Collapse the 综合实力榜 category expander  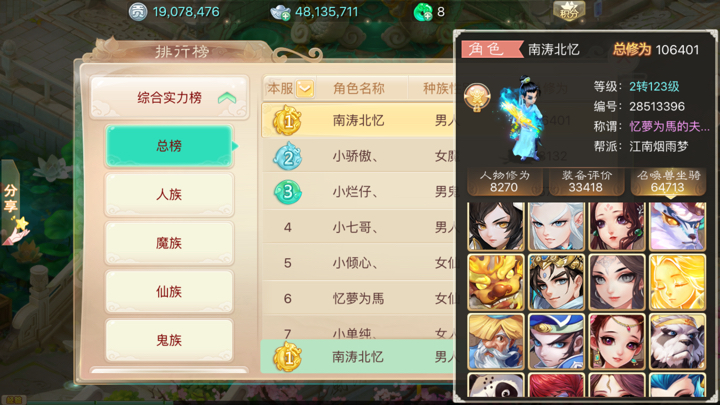(x=227, y=98)
